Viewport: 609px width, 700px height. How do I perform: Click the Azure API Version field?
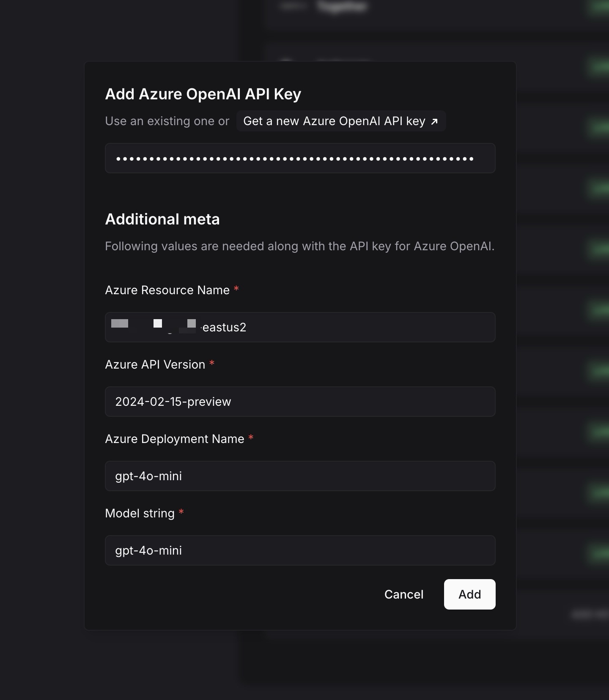tap(300, 402)
